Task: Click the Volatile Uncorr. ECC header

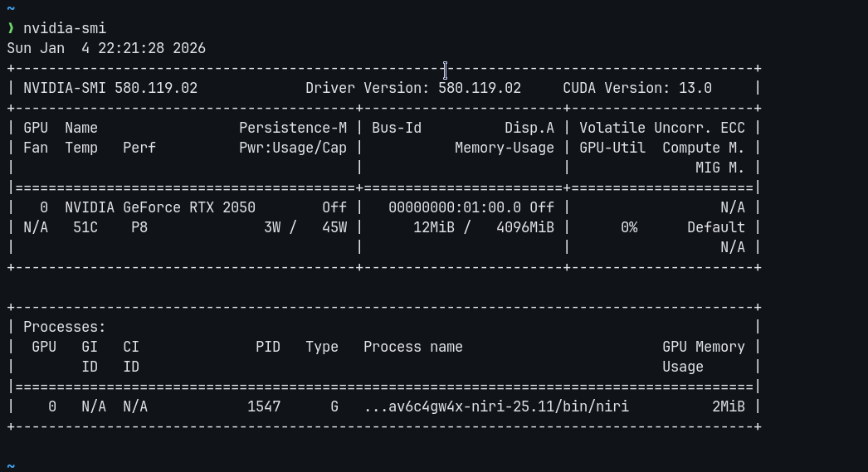Action: coord(661,128)
